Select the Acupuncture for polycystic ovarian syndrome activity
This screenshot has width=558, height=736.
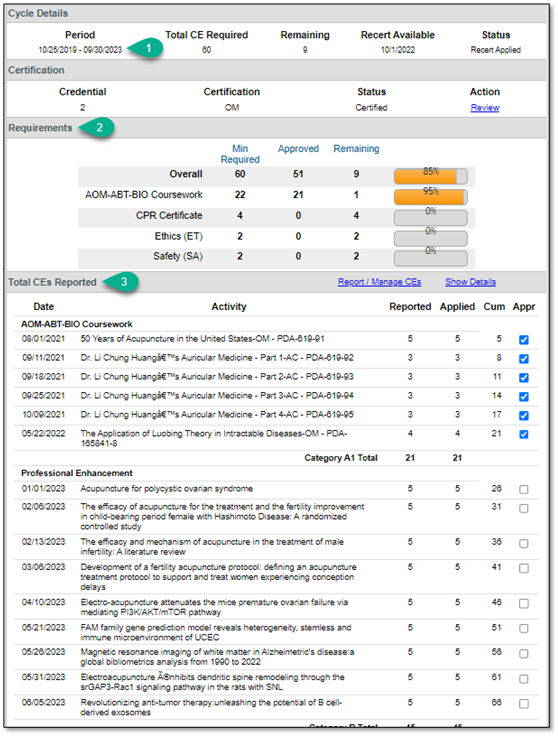[x=167, y=489]
